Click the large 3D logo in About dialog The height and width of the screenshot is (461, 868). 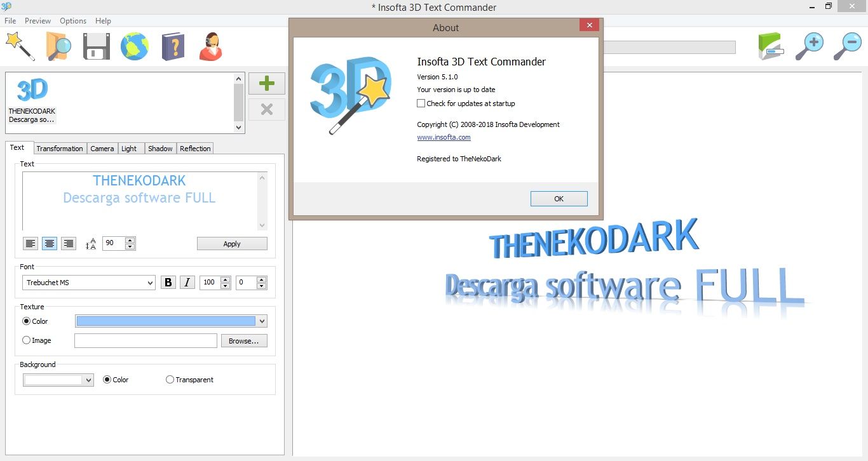tap(350, 95)
